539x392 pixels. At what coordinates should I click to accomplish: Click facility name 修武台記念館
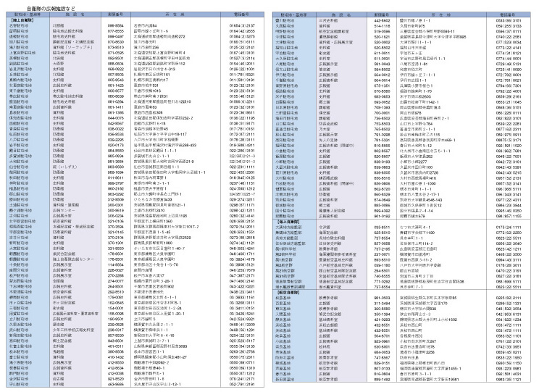click(x=330, y=314)
